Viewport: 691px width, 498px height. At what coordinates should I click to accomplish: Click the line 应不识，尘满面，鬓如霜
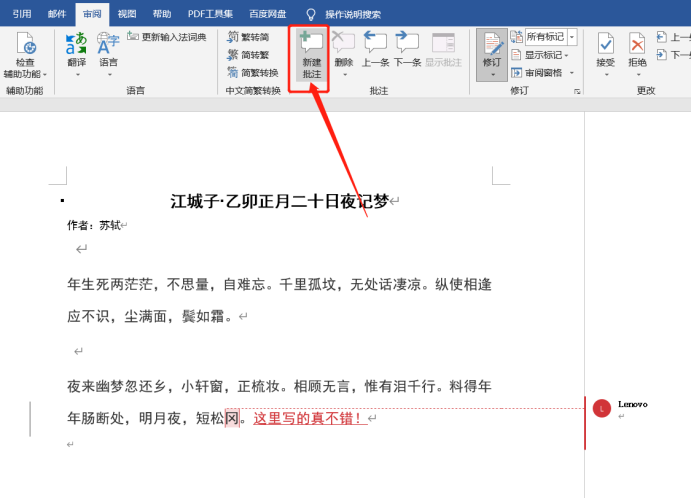point(150,316)
